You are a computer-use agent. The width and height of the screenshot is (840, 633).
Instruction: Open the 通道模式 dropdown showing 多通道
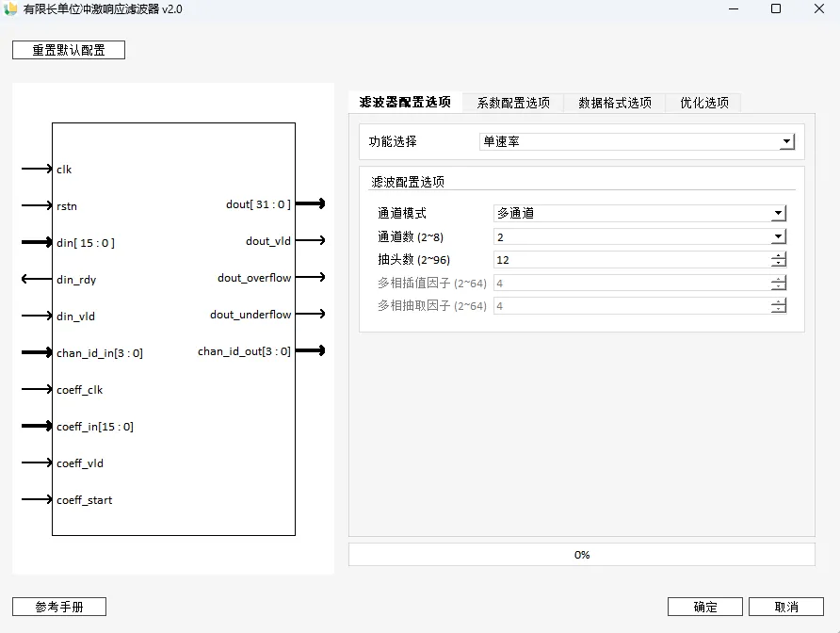coord(639,213)
